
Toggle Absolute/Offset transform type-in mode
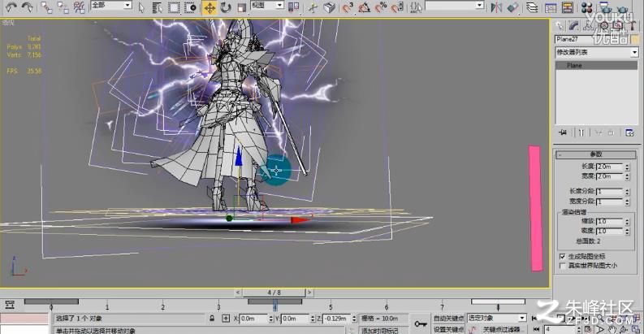click(x=226, y=319)
